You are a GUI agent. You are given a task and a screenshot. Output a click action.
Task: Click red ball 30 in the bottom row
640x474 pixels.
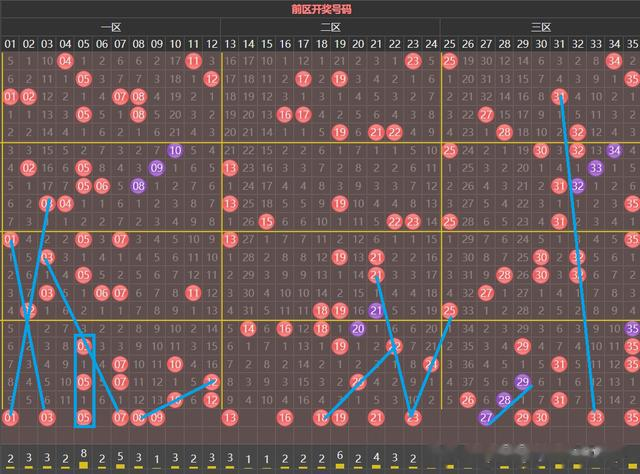click(541, 418)
